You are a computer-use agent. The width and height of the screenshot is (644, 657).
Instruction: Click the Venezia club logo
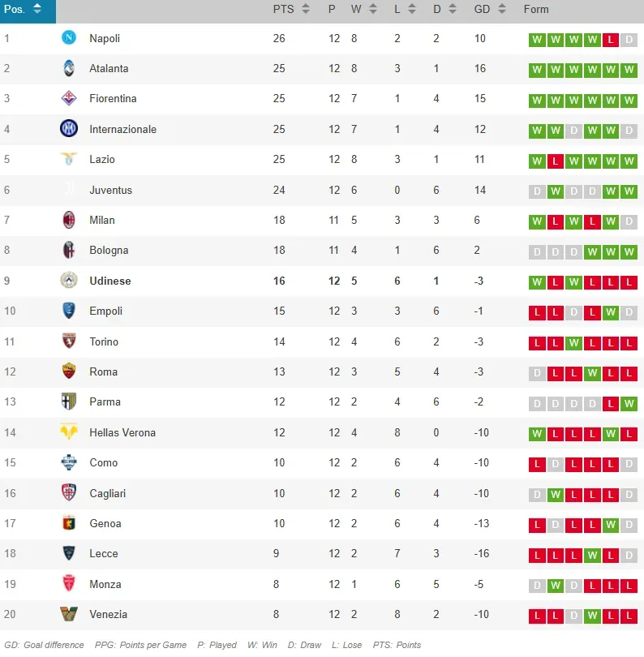pos(69,615)
